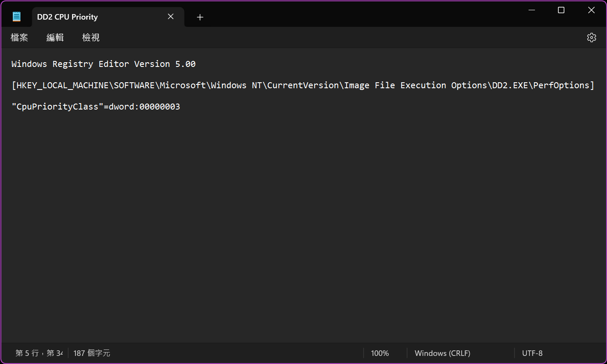
Task: Minimize the Notepad window
Action: point(532,10)
